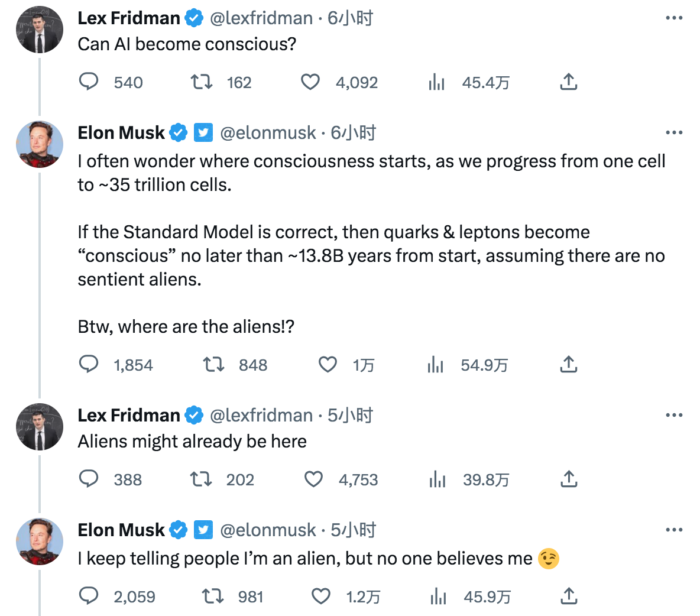View analytics for tweet with 45.4万 views

pos(436,82)
